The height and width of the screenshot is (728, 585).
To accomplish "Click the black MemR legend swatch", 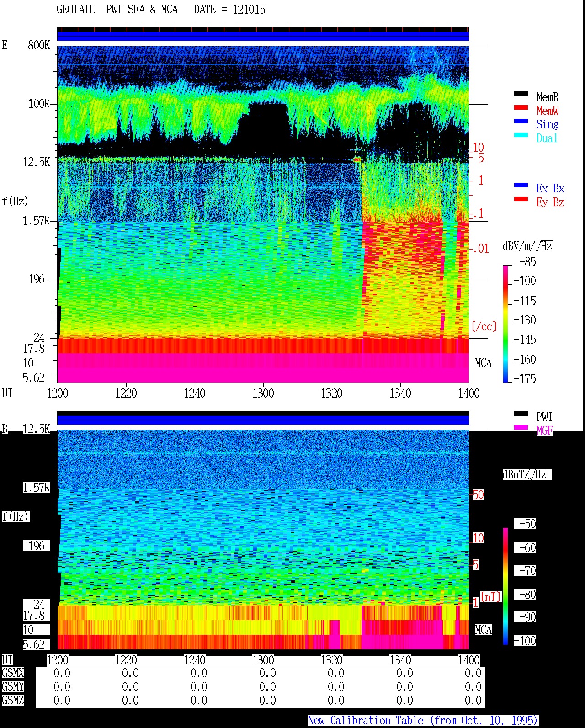I will 521,94.
